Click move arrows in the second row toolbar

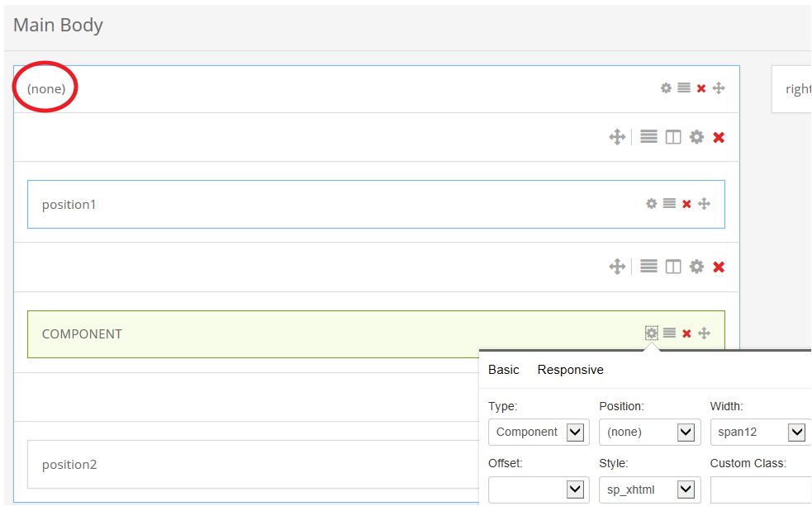(x=616, y=267)
